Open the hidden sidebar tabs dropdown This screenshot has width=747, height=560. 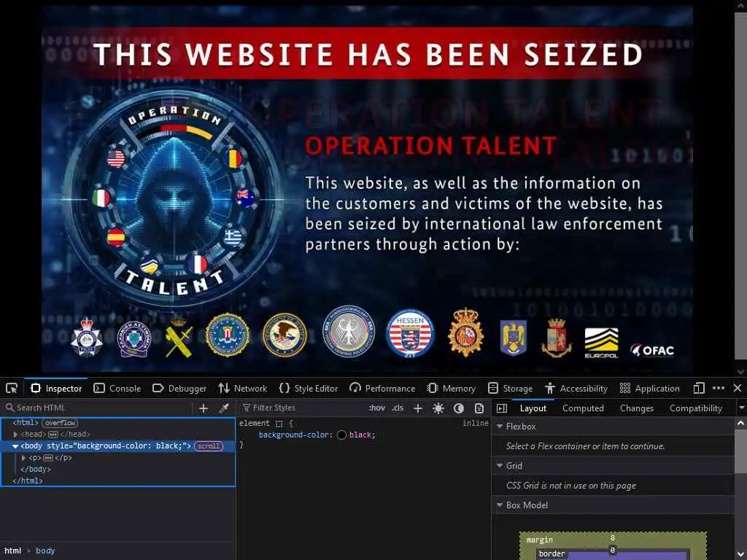pyautogui.click(x=741, y=408)
